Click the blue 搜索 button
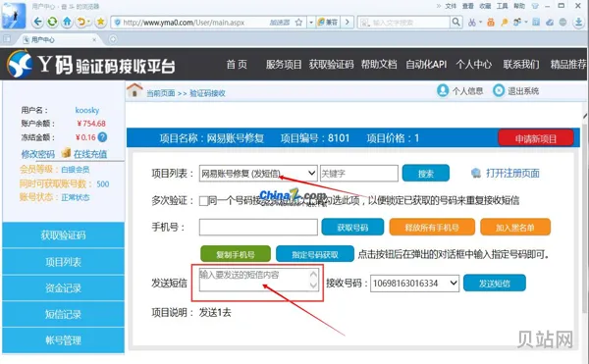The image size is (589, 364). pos(426,174)
